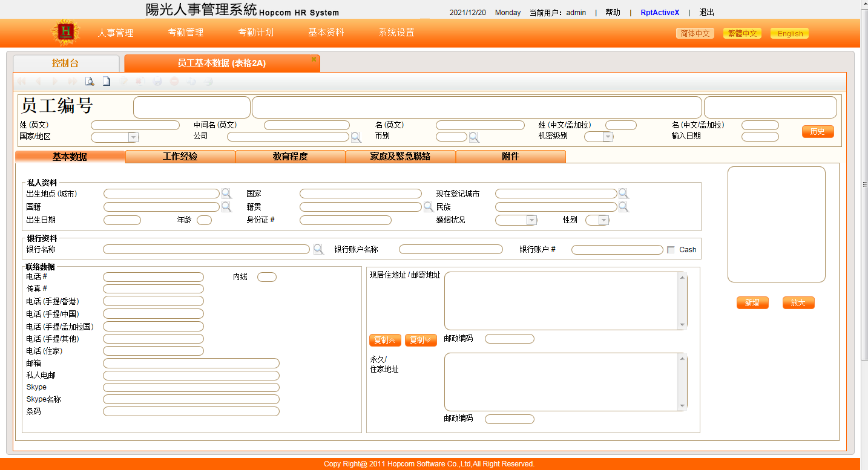Click the email (邮箱) input field
This screenshot has height=470, width=868.
point(191,364)
